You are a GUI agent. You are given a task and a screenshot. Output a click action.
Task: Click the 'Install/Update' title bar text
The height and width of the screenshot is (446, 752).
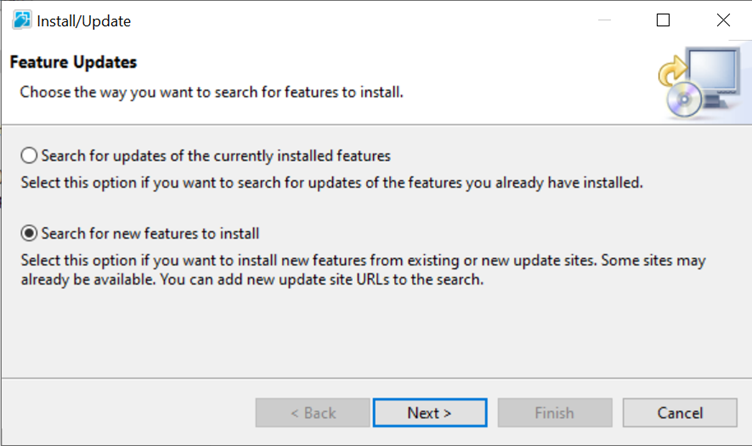coord(84,21)
